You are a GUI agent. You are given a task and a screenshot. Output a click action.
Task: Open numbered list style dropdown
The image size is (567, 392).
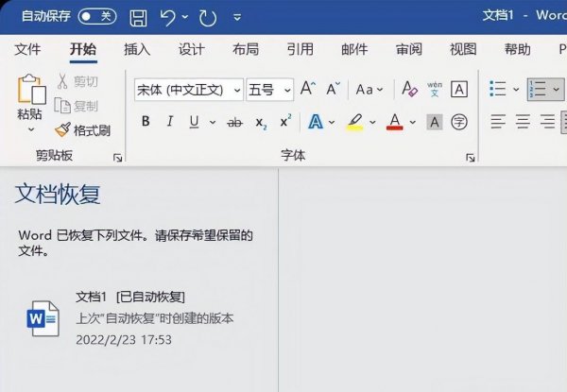[557, 89]
